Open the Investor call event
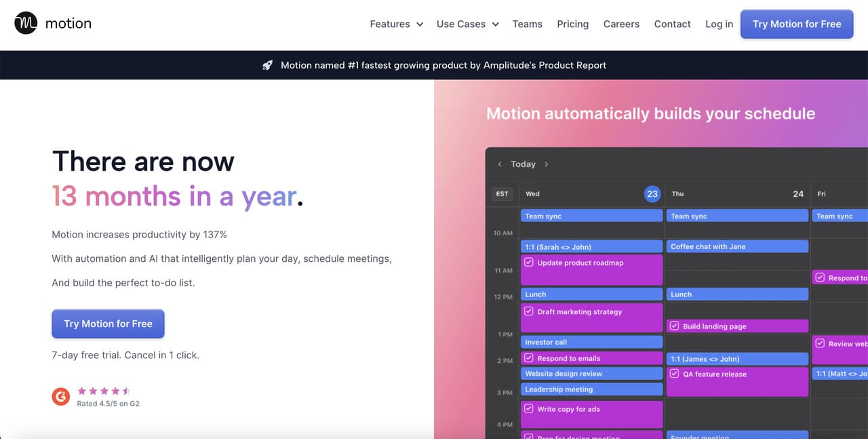Viewport: 868px width, 439px height. pos(591,342)
